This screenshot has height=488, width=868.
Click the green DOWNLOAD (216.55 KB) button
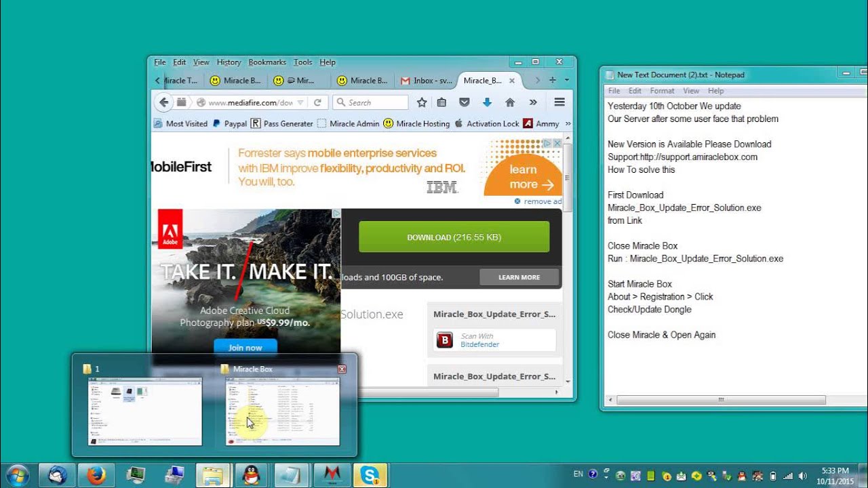point(454,237)
